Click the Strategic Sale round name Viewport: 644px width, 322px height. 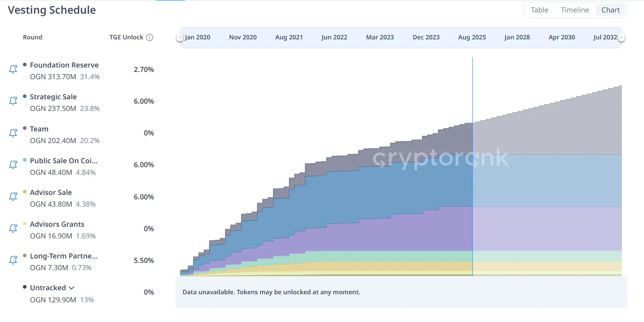click(53, 97)
